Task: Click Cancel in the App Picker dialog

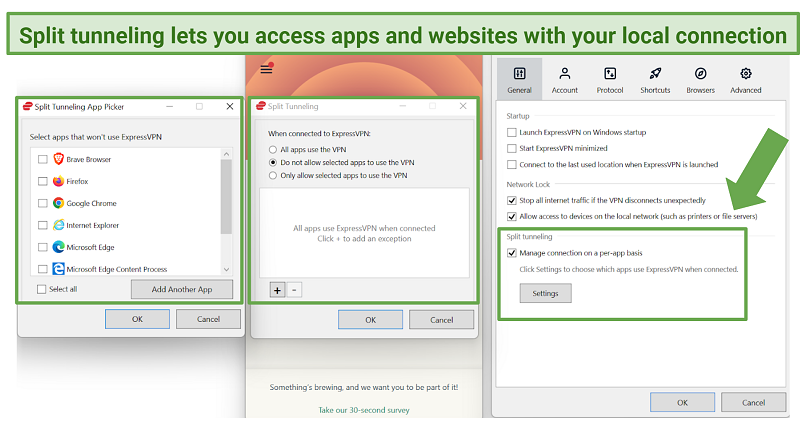Action: [208, 319]
